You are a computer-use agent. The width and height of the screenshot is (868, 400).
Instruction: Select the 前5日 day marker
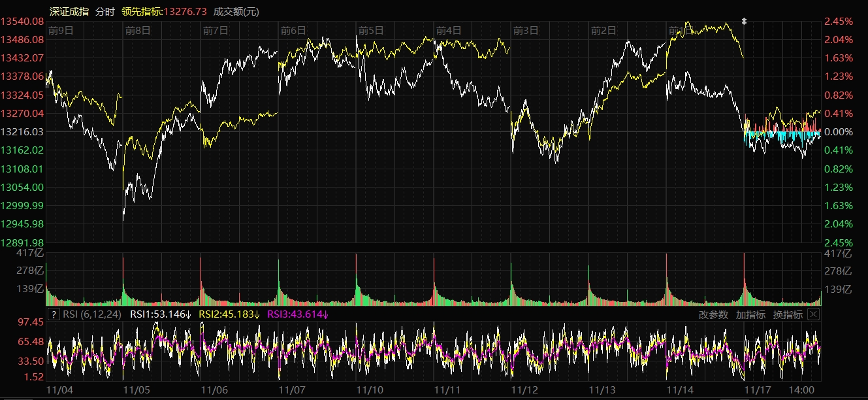click(371, 30)
